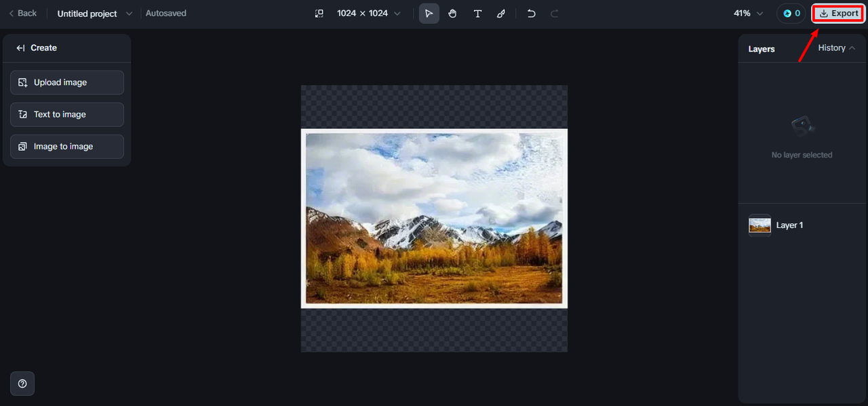Click Upload image
The width and height of the screenshot is (868, 406).
(67, 83)
